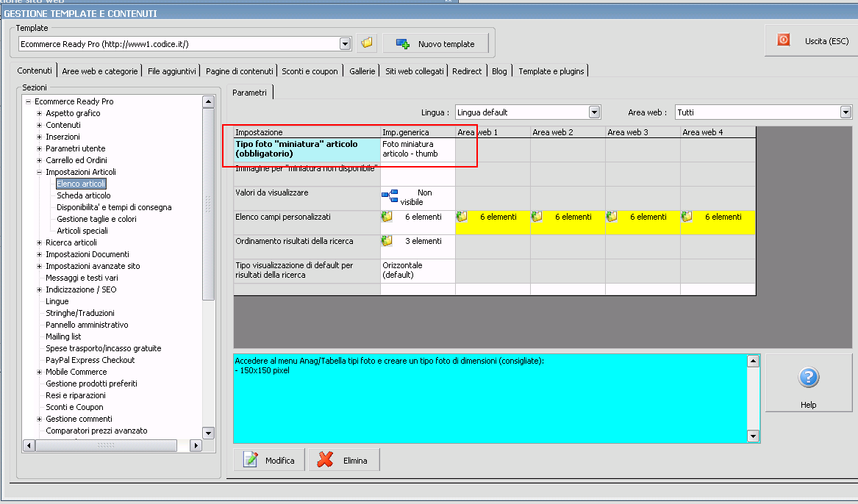858x504 pixels.
Task: Switch to Aree web e categorie tab
Action: (99, 71)
